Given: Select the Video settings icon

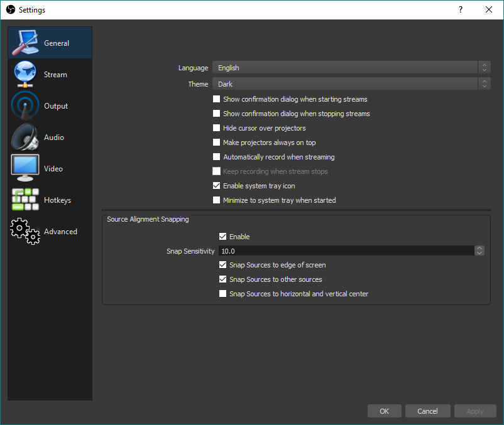Looking at the screenshot, I should 25,168.
